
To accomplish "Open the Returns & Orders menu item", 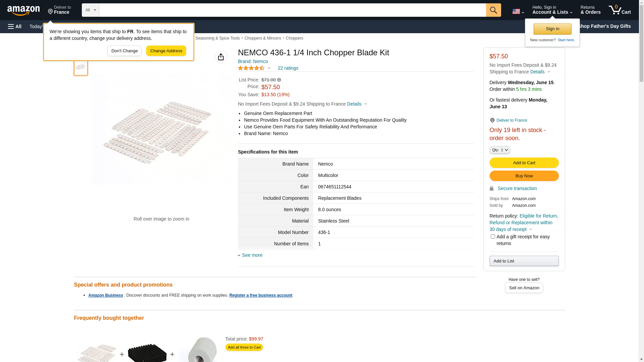I will click(x=590, y=10).
